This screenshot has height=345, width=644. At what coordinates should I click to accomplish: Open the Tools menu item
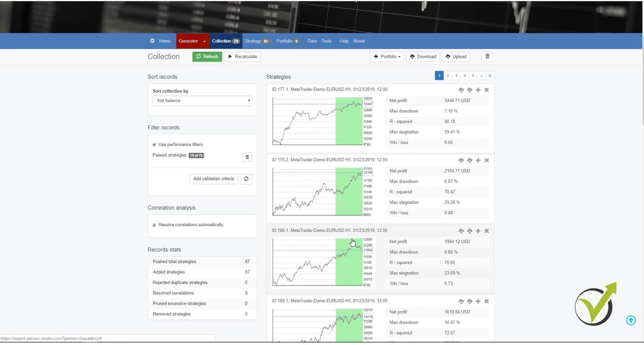(x=326, y=41)
